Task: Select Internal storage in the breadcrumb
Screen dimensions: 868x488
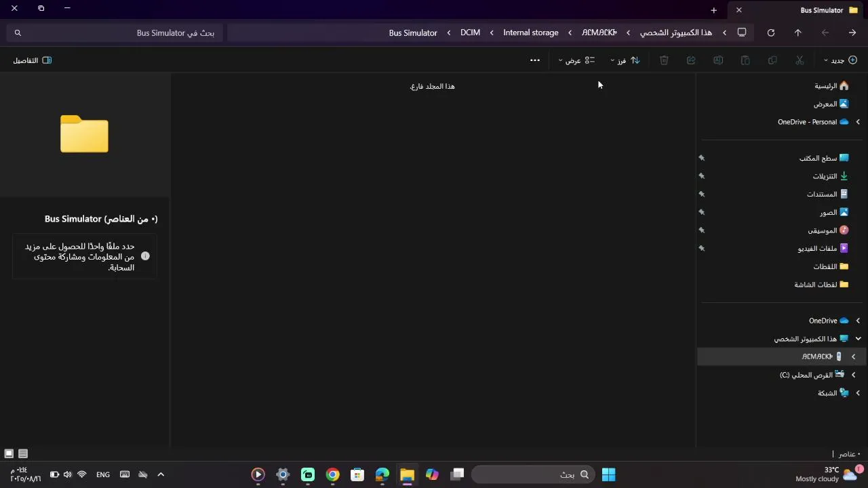Action: tap(531, 33)
